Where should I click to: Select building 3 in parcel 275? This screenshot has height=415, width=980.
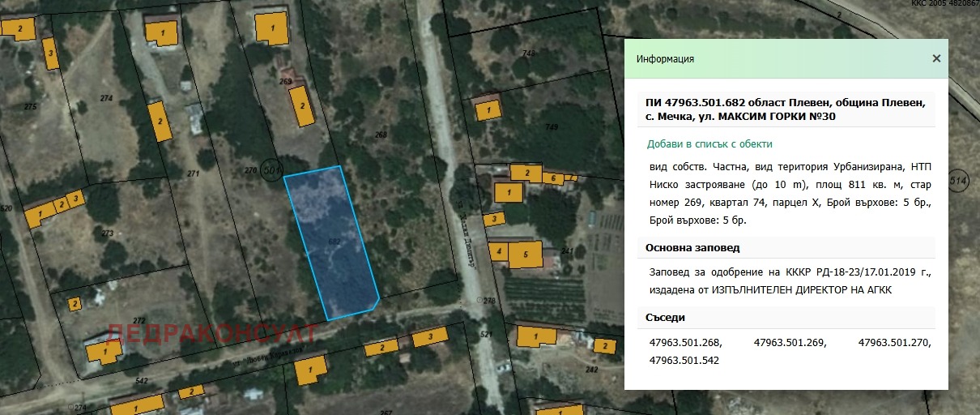(52, 55)
